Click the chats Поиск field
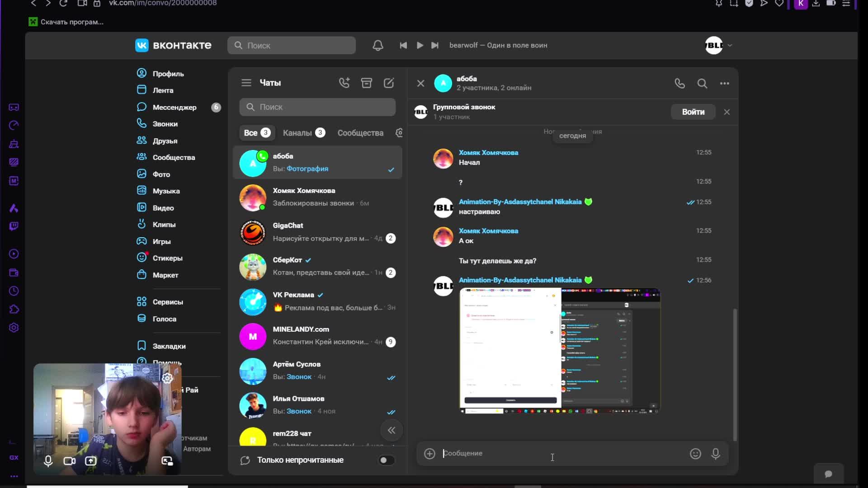The image size is (868, 488). 317,107
